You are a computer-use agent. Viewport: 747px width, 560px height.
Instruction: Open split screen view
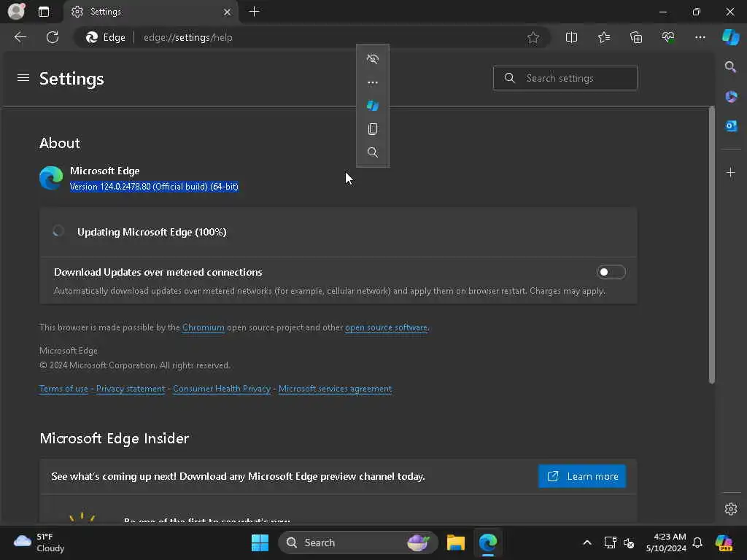tap(571, 37)
